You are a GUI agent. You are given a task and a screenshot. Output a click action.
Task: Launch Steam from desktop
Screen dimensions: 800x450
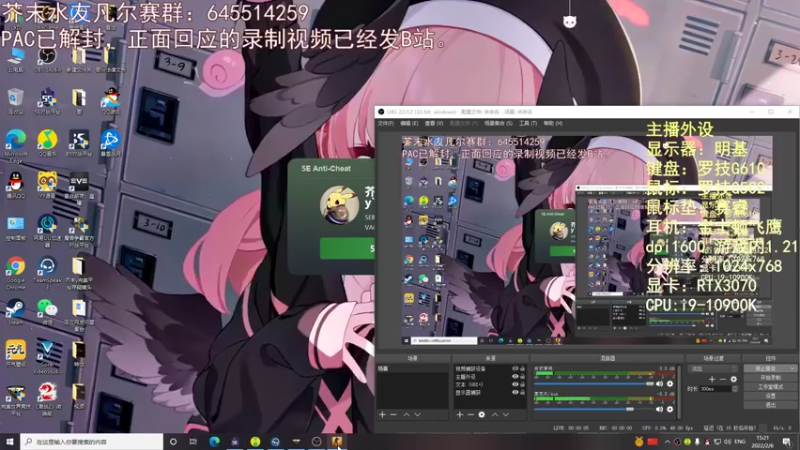click(16, 312)
